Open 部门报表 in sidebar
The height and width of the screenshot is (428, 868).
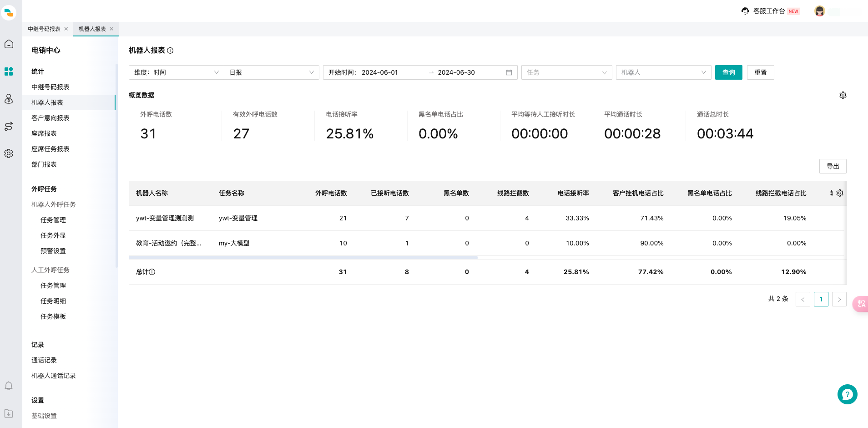pos(44,164)
